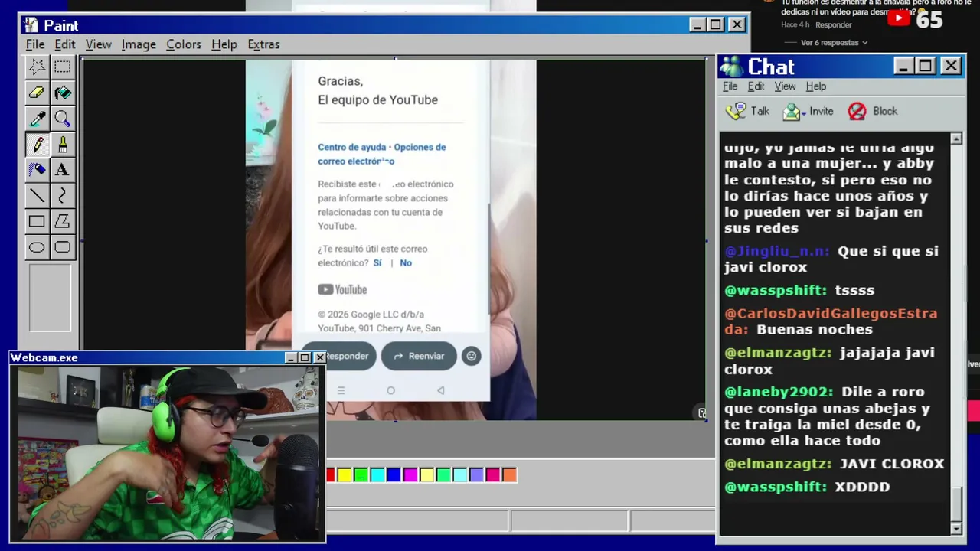The width and height of the screenshot is (980, 551).
Task: Click the Talk phone icon in Chat
Action: click(x=736, y=112)
